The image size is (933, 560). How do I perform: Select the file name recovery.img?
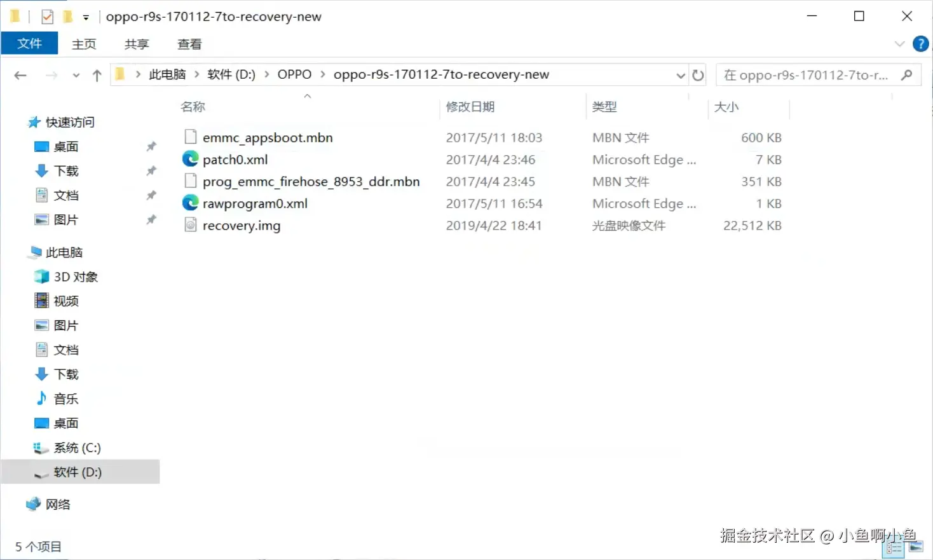tap(242, 226)
